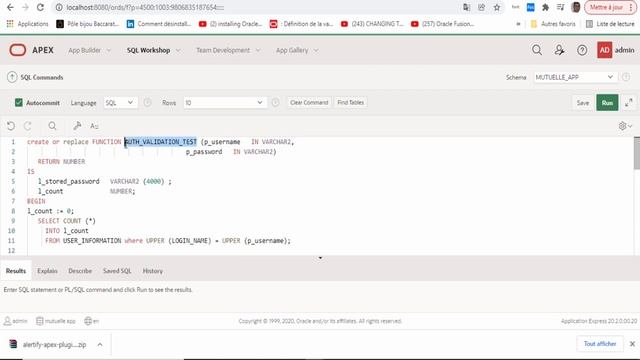The image size is (640, 360).
Task: Click the help icon beside Schema
Action: pos(626,77)
